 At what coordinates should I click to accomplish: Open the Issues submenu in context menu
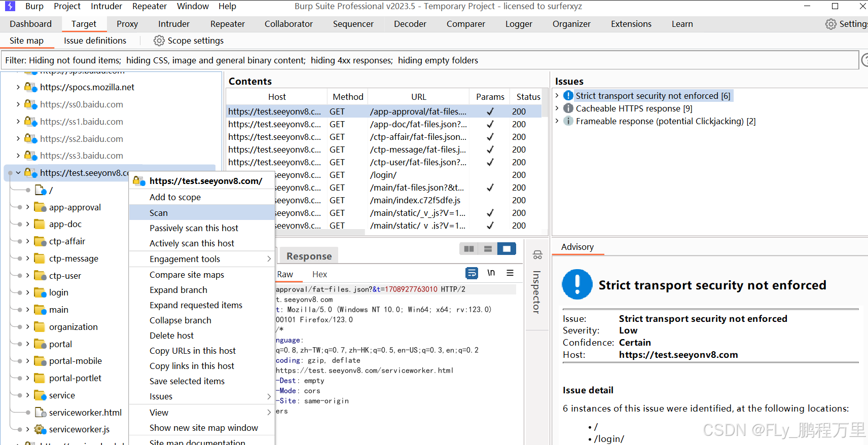tap(202, 396)
